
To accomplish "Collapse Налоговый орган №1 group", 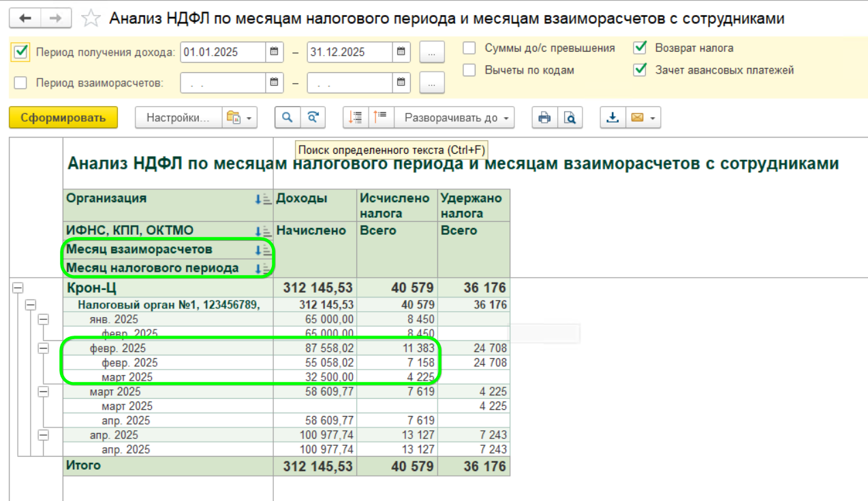I will point(30,305).
